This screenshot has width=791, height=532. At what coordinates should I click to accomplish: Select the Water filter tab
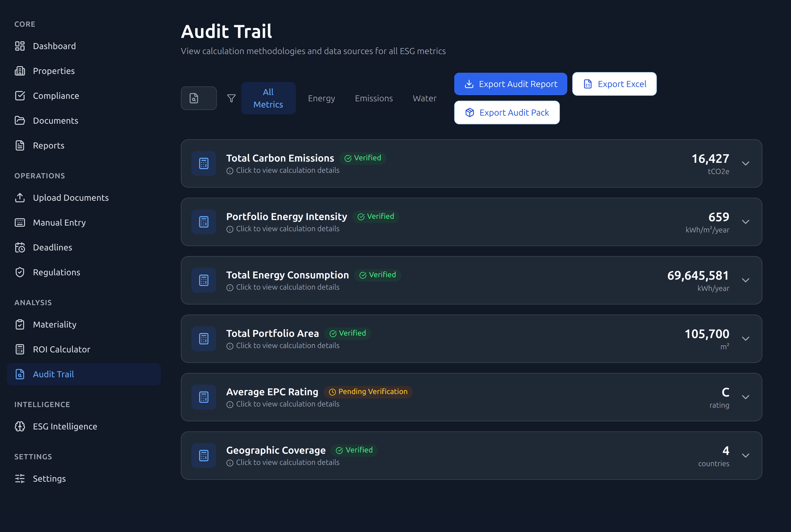tap(424, 98)
